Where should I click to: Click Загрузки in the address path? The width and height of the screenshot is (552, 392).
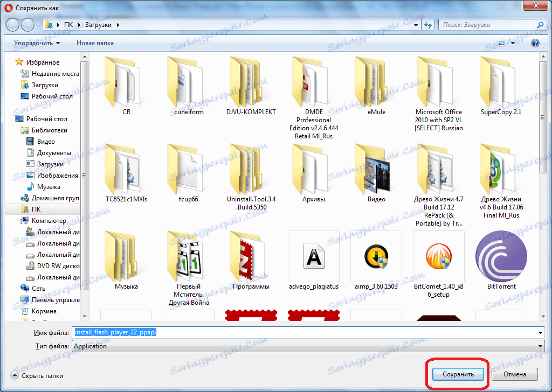click(x=98, y=25)
